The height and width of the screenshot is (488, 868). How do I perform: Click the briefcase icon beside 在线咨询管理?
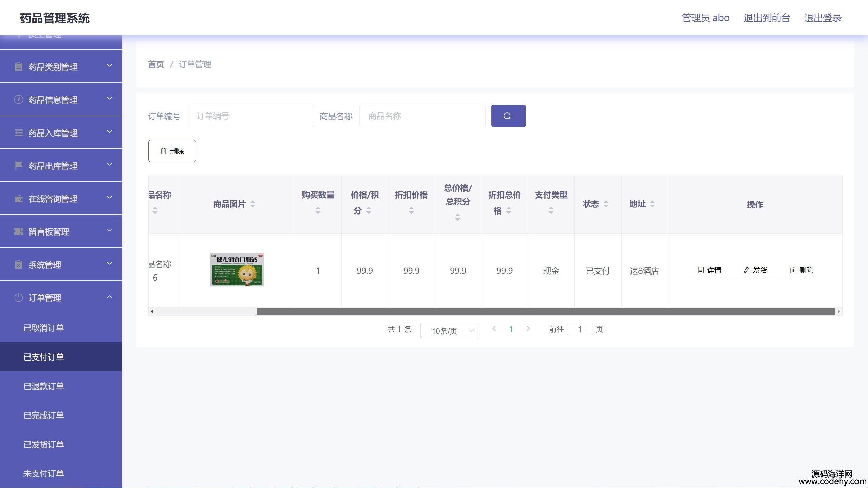tap(19, 198)
